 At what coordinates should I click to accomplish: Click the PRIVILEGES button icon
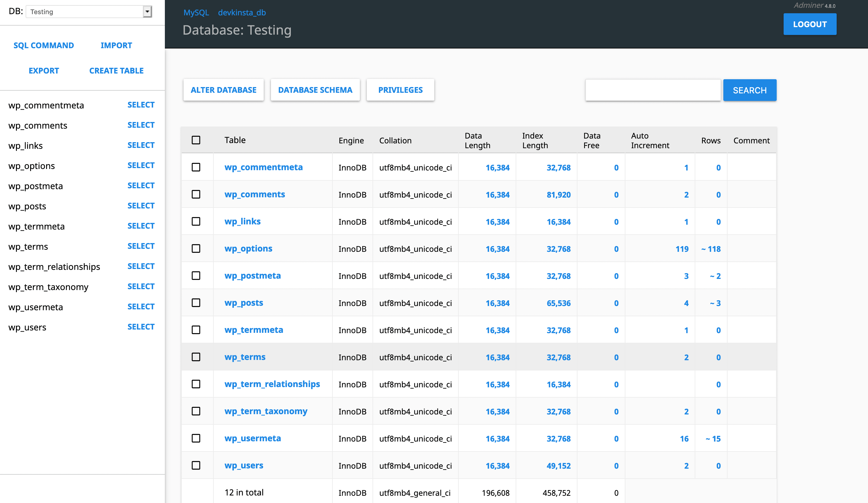click(x=401, y=90)
